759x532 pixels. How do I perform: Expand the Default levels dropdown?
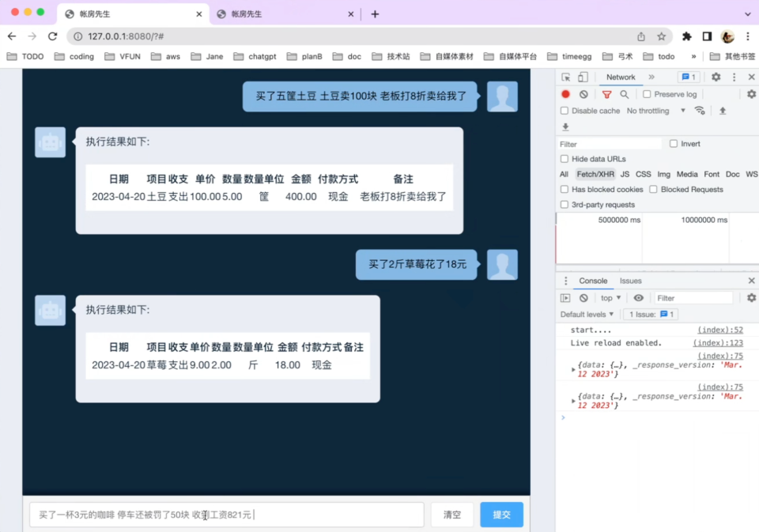click(x=588, y=315)
